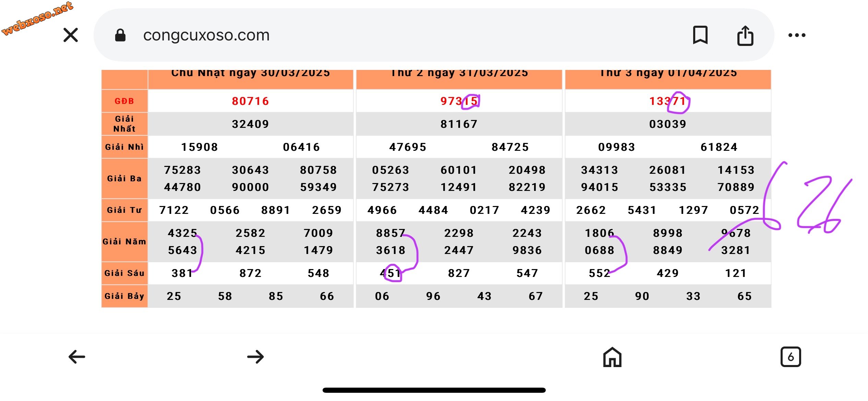Go forward with the right arrow
Image resolution: width=868 pixels, height=401 pixels.
pos(255,357)
